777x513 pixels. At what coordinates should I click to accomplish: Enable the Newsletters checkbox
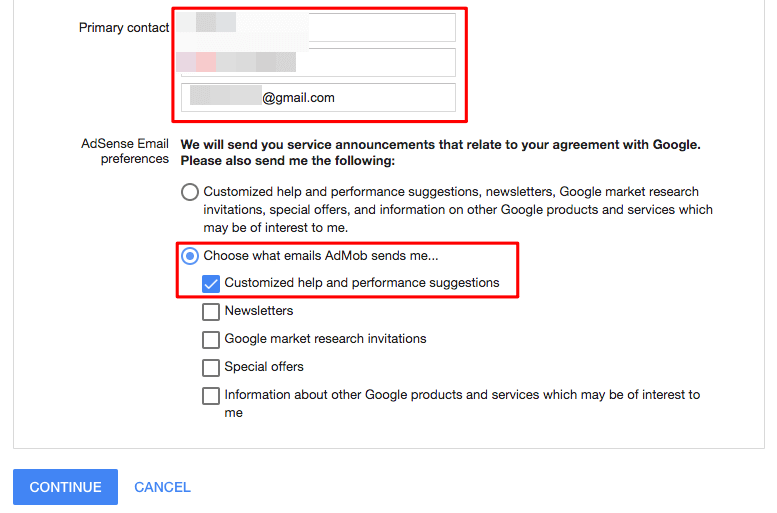tap(211, 312)
